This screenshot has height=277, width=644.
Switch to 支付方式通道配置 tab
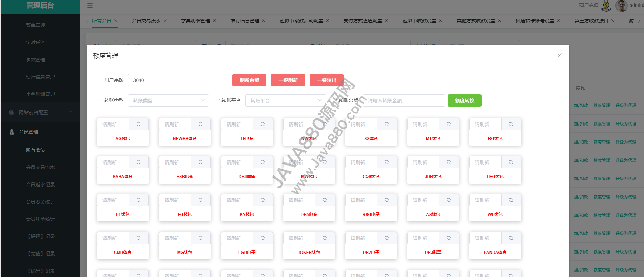[x=363, y=21]
